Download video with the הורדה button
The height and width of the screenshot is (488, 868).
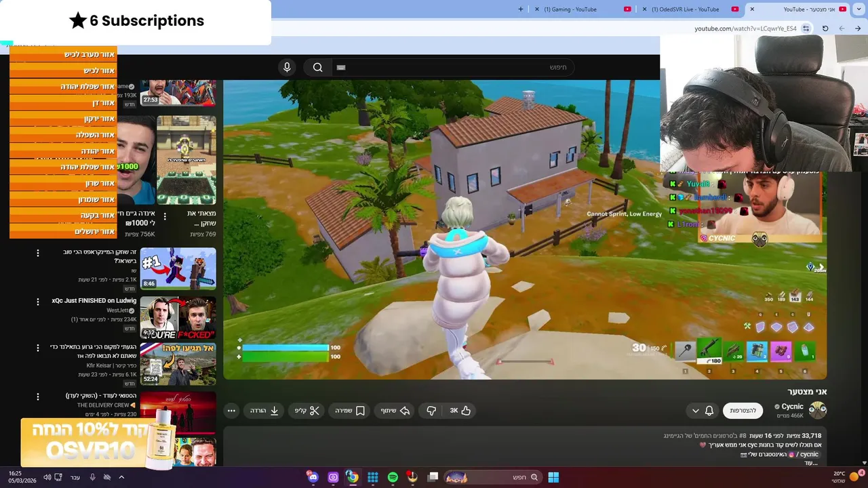[265, 411]
